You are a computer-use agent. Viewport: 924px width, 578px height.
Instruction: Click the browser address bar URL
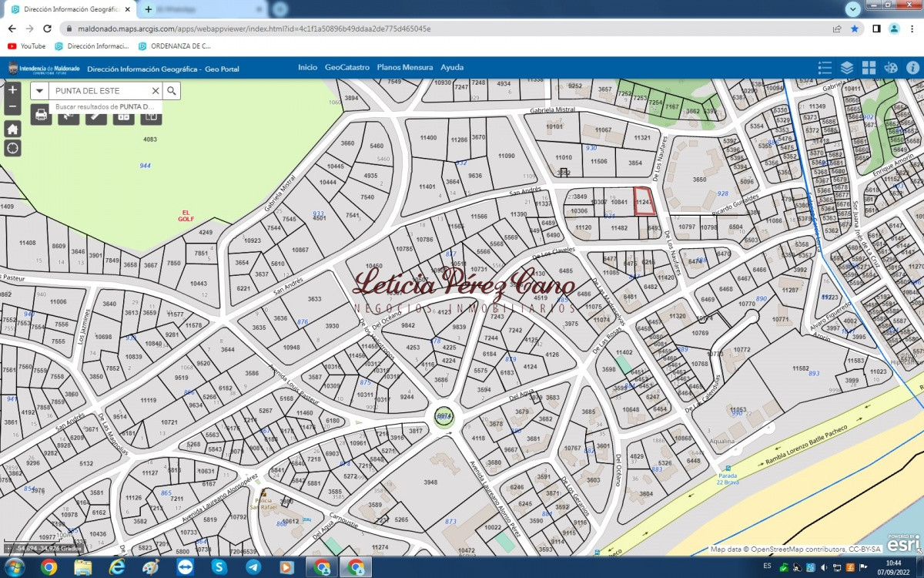click(x=254, y=29)
